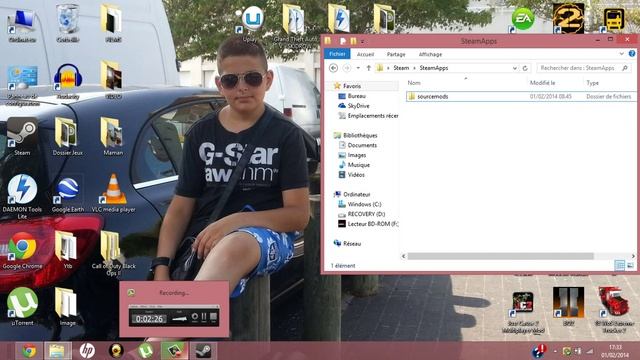Open VLC media player shortcut
This screenshot has height=360, width=640.
113,193
